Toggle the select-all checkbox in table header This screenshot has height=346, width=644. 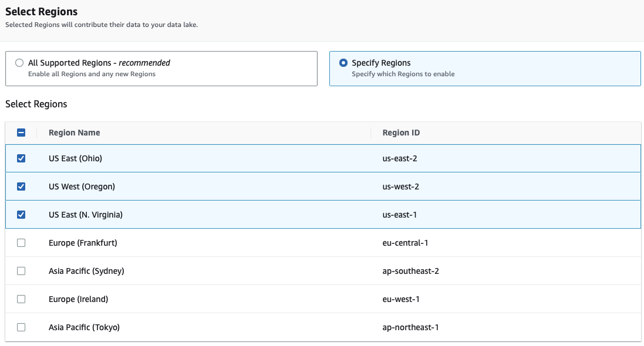point(21,133)
